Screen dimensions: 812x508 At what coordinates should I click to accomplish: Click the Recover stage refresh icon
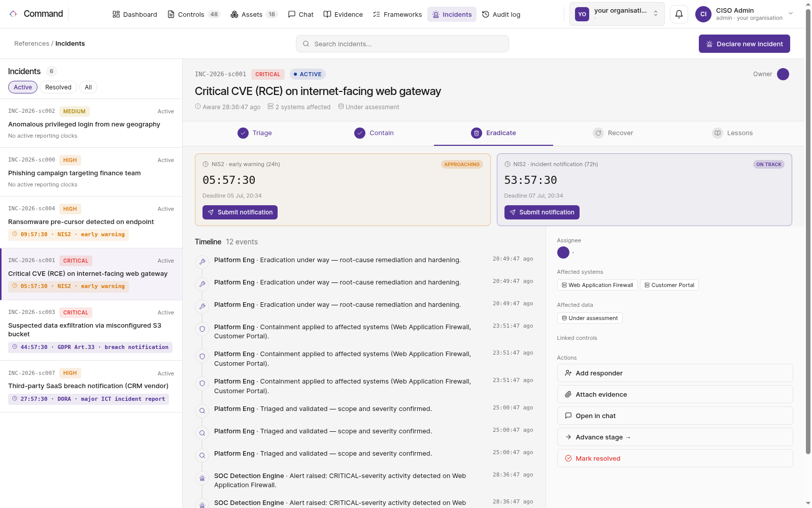pyautogui.click(x=598, y=133)
